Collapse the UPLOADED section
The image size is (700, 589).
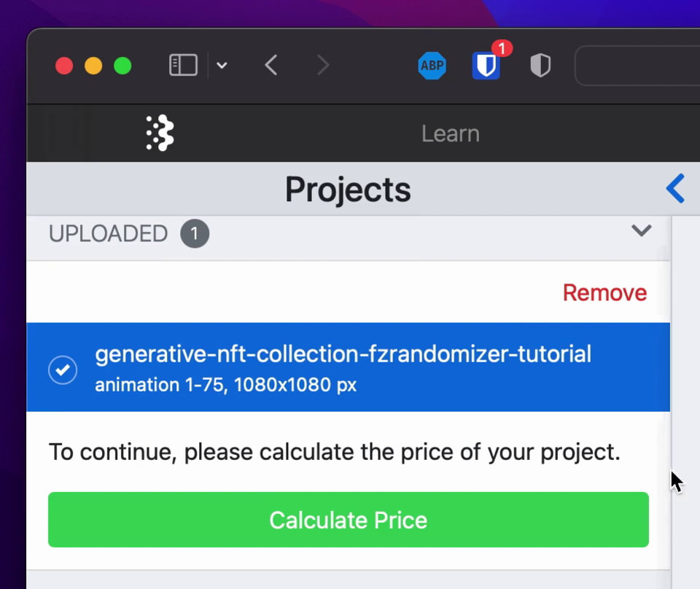coord(642,230)
